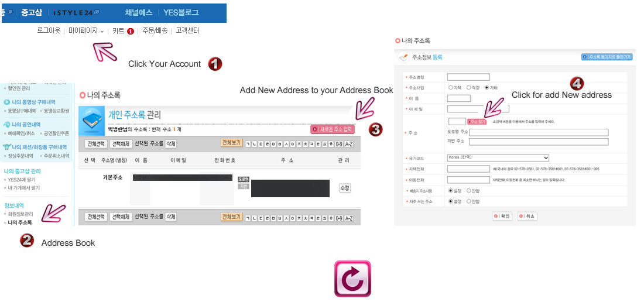Open 마이페이지 in the top menu
Screen dimensions: 644x302
[83, 31]
